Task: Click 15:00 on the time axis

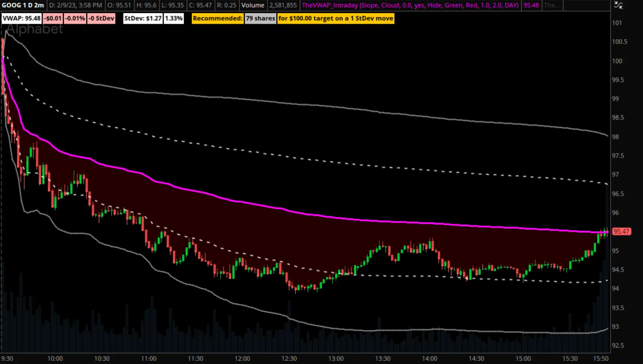Action: 523,359
